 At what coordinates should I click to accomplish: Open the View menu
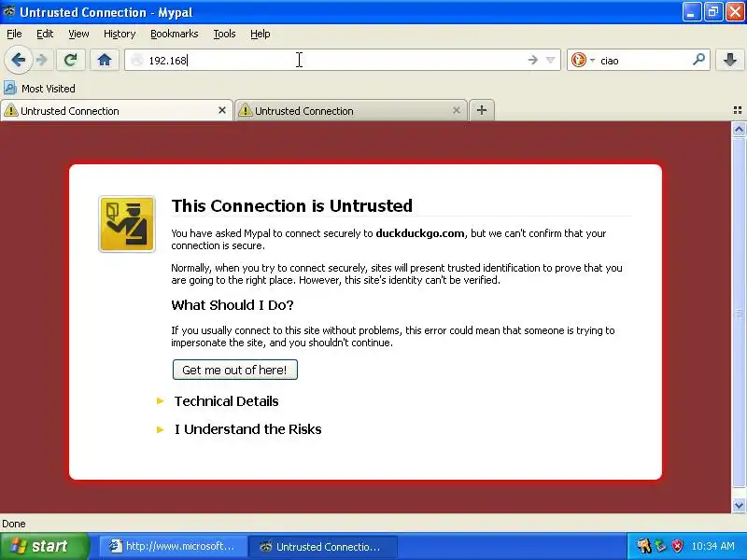click(x=78, y=34)
